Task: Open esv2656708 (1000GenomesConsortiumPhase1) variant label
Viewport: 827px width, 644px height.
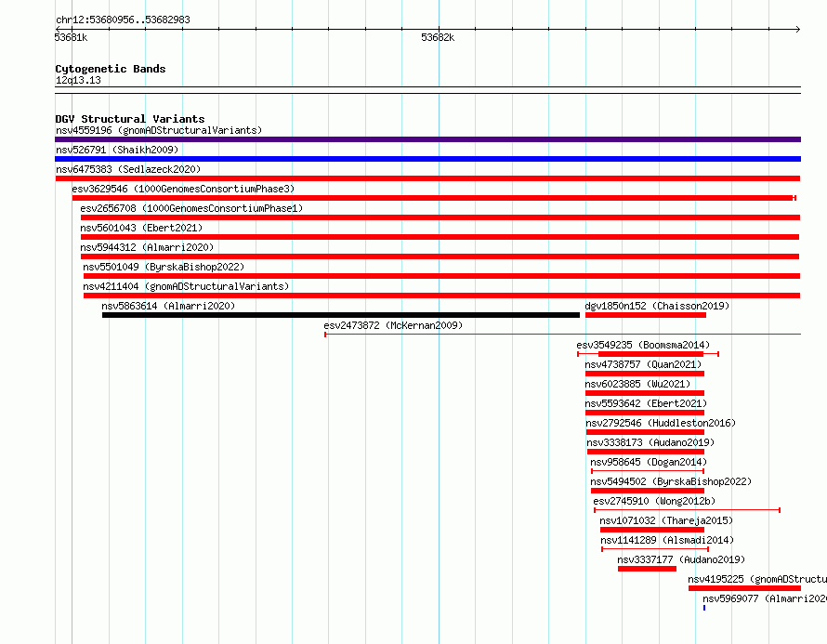Action: click(191, 208)
